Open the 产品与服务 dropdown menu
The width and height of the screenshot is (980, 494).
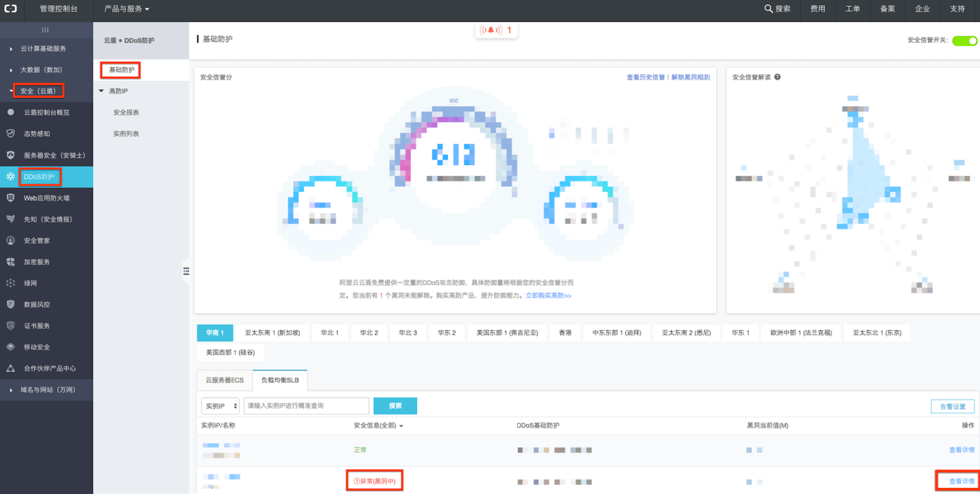coord(127,9)
